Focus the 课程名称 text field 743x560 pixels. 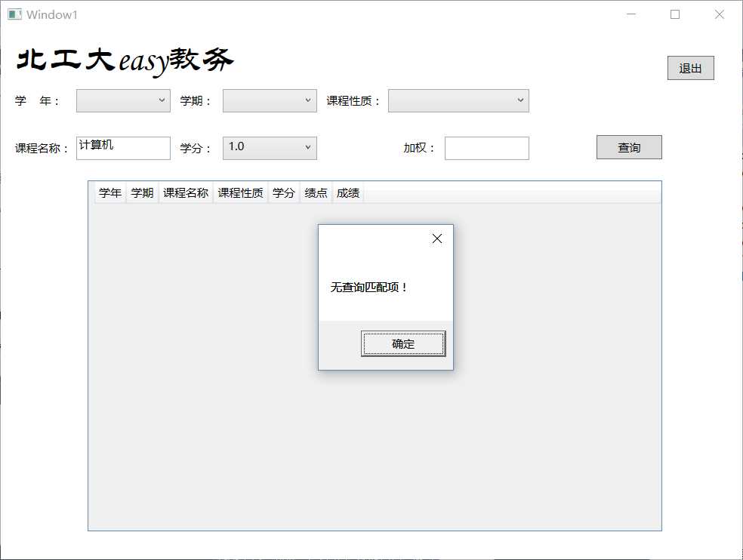pyautogui.click(x=123, y=148)
